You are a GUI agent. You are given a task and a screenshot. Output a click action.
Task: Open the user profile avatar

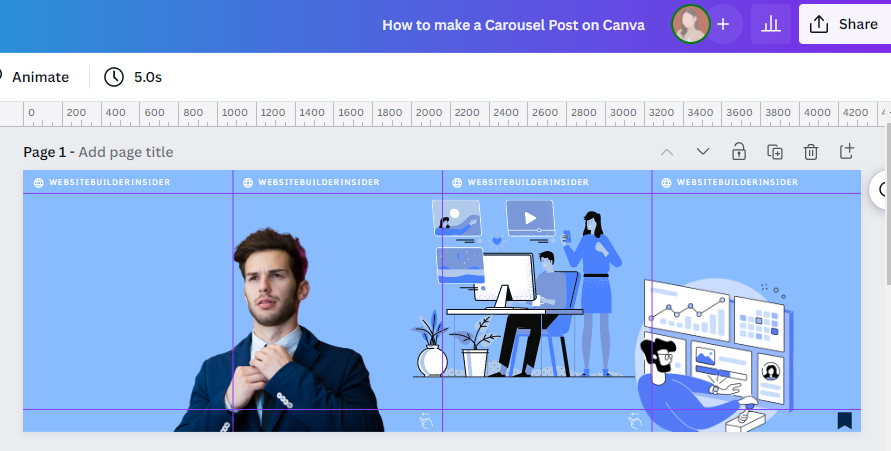pos(690,24)
